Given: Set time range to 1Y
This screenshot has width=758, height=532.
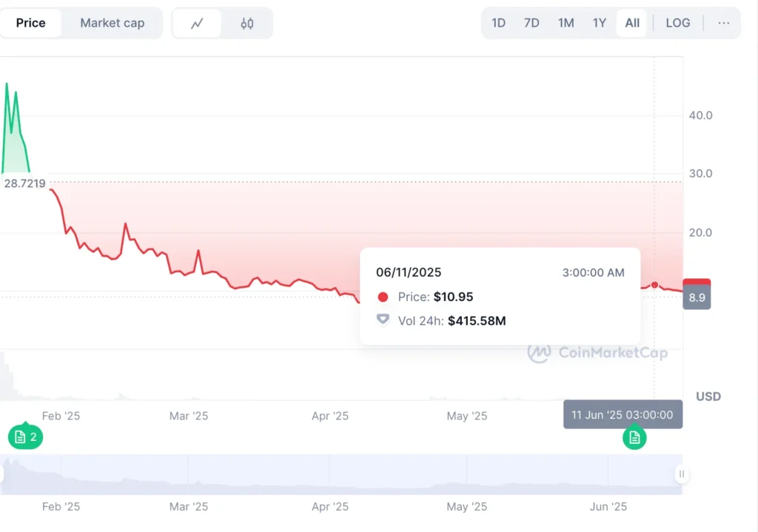Looking at the screenshot, I should tap(599, 23).
